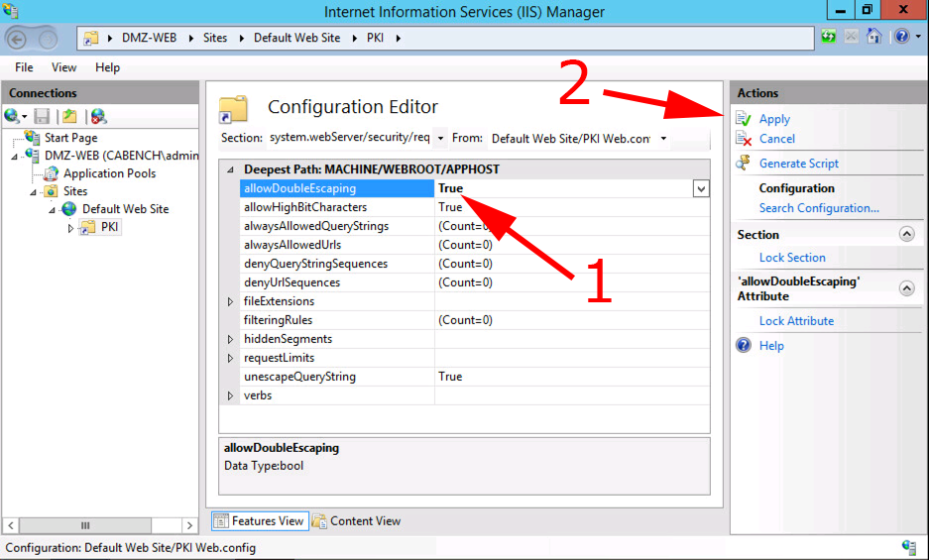The height and width of the screenshot is (560, 929).
Task: Select the allowHighBitCharacters row
Action: (x=475, y=207)
